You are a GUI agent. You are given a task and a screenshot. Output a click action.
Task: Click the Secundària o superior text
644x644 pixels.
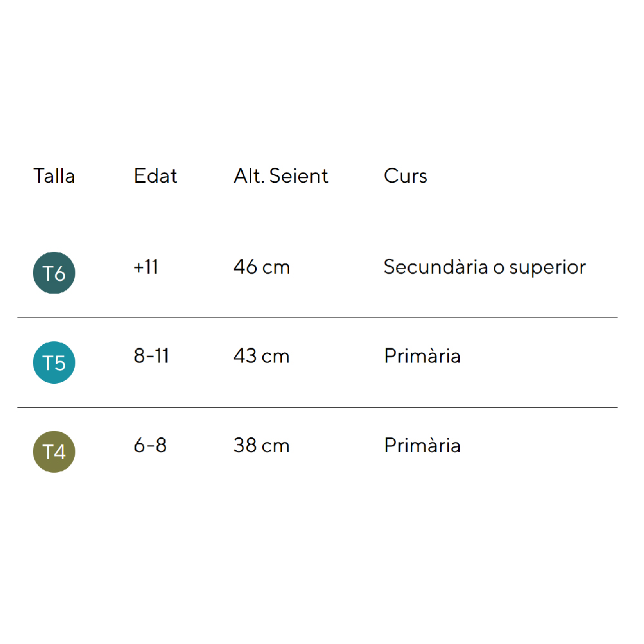pos(484,267)
